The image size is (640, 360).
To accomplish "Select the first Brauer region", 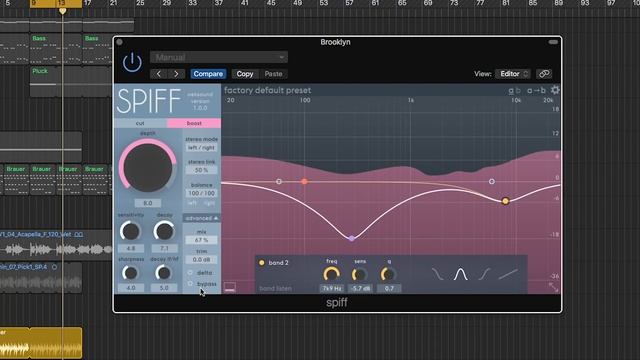I will coord(16,180).
